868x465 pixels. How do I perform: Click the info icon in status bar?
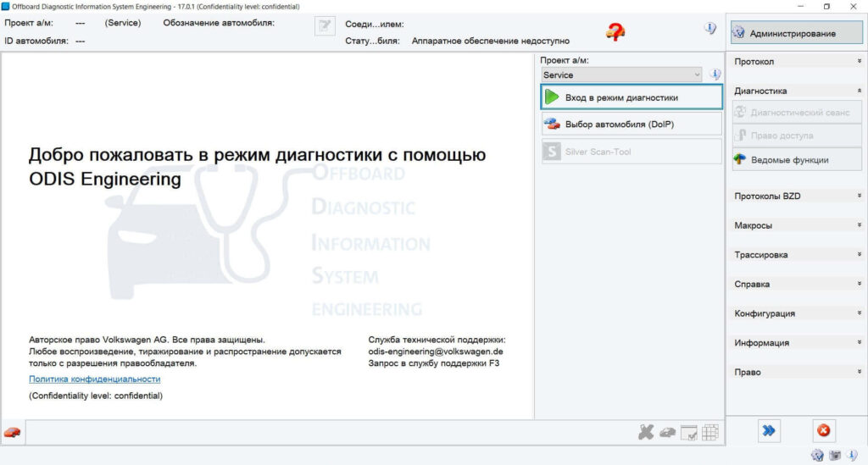852,455
